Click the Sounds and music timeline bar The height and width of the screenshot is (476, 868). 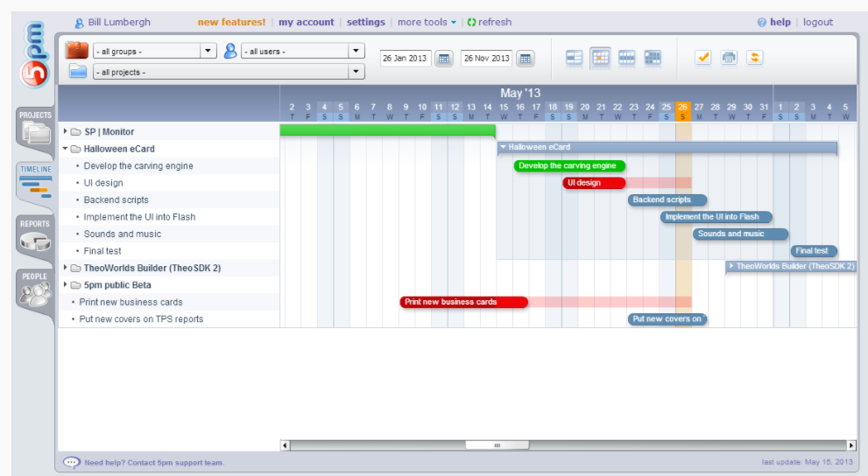coord(741,234)
